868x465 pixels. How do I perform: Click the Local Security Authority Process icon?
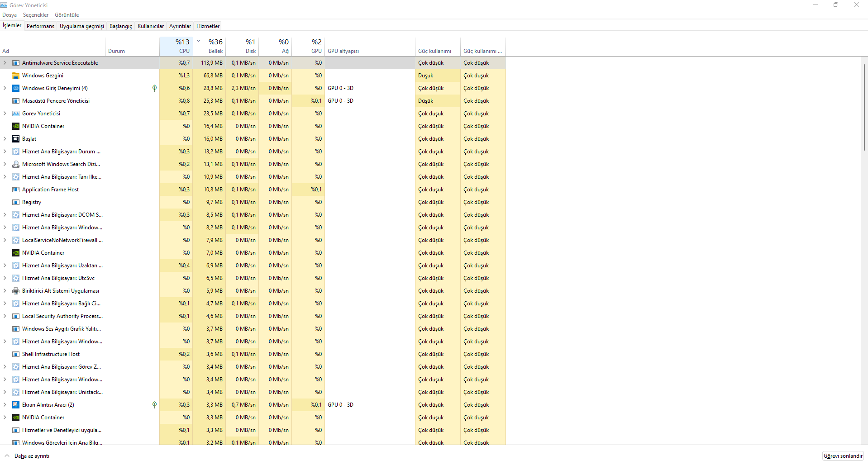click(x=16, y=316)
